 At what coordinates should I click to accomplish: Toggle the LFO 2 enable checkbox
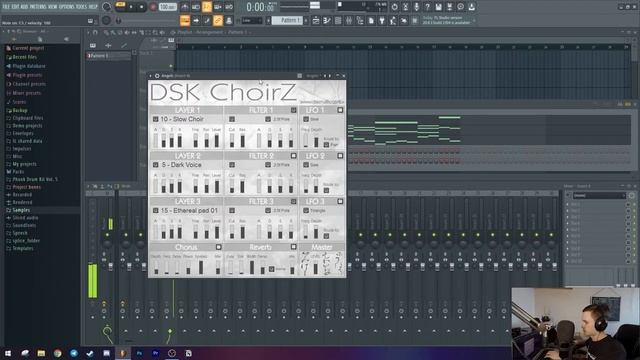point(340,156)
